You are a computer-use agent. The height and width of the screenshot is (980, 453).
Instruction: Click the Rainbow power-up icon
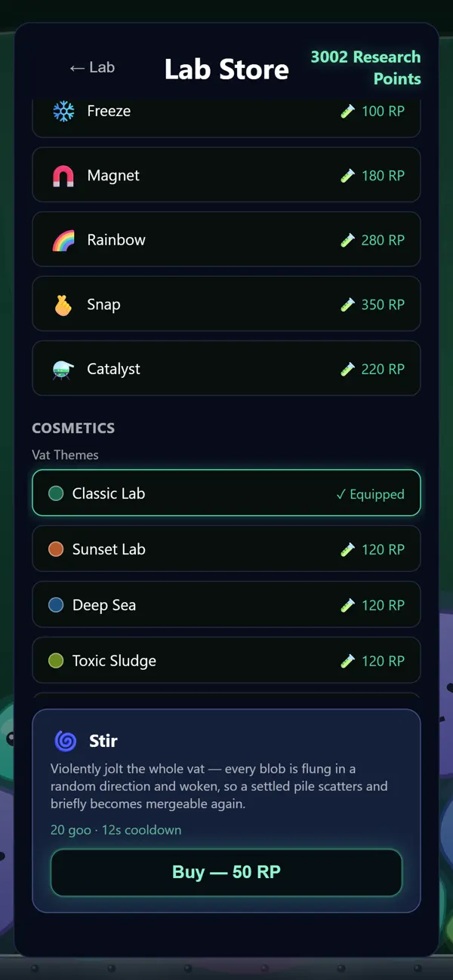tap(63, 240)
